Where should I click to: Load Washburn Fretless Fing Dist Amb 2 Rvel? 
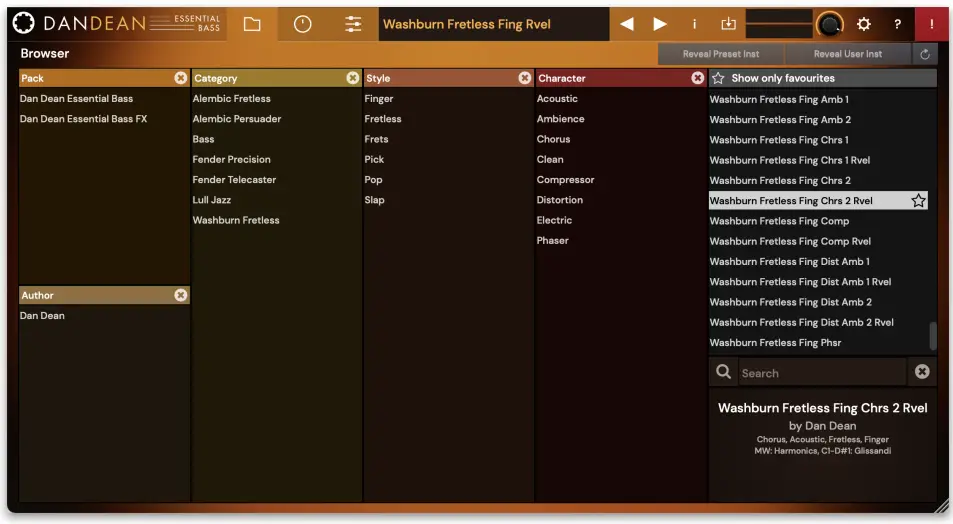tap(801, 322)
